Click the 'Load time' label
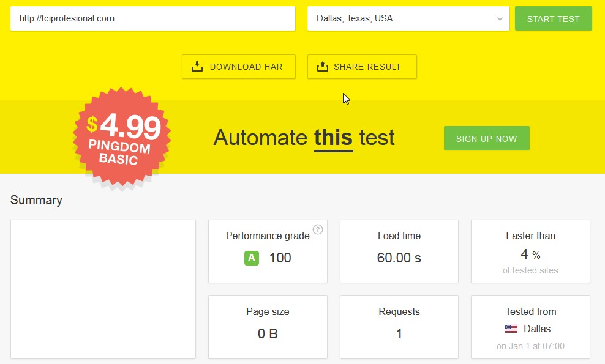Screen dimensions: 605x364 [399, 236]
